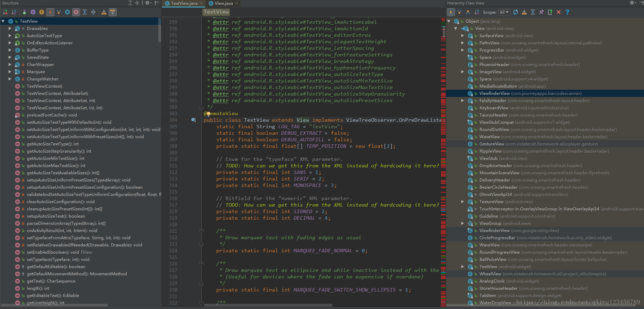Click Structure panel vertical scrollbar
Image resolution: width=644 pixels, height=309 pixels.
[x=160, y=30]
